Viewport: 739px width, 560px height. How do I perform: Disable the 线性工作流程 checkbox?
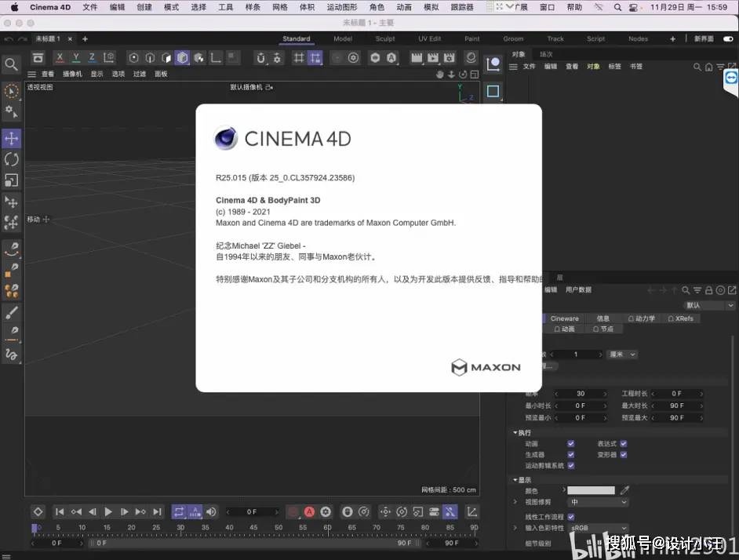pyautogui.click(x=570, y=517)
